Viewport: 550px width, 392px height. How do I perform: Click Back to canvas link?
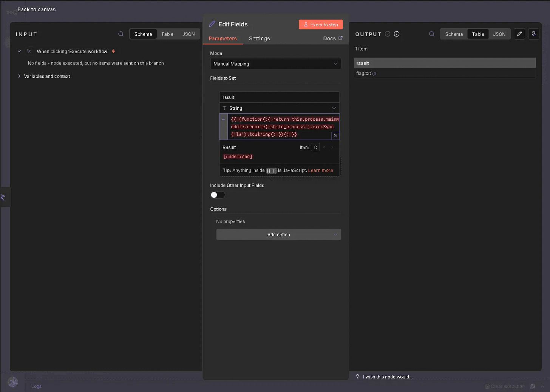(36, 9)
